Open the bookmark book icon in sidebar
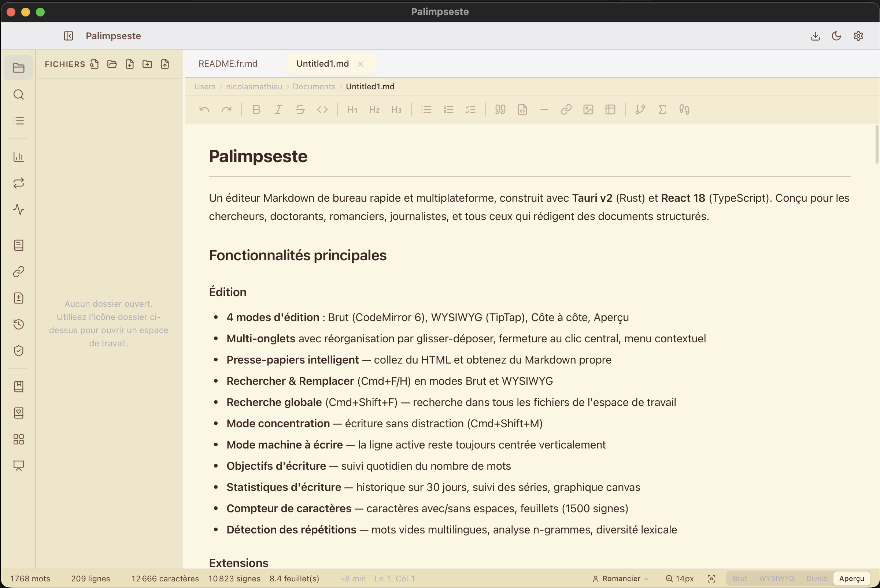The height and width of the screenshot is (588, 880). point(18,387)
